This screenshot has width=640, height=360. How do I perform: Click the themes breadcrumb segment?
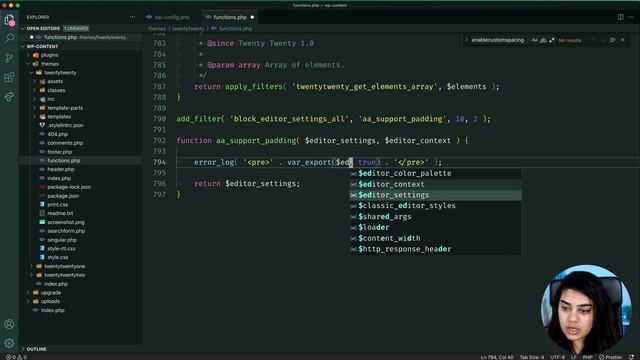pyautogui.click(x=157, y=29)
